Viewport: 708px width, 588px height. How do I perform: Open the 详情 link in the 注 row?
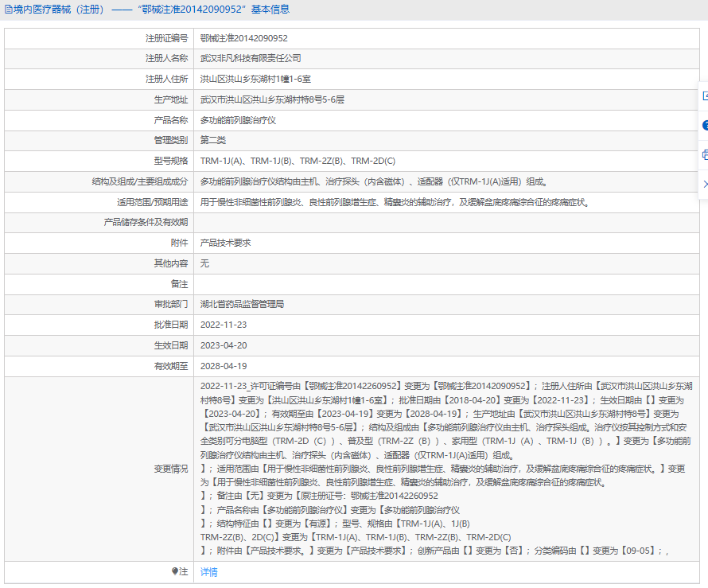208,572
